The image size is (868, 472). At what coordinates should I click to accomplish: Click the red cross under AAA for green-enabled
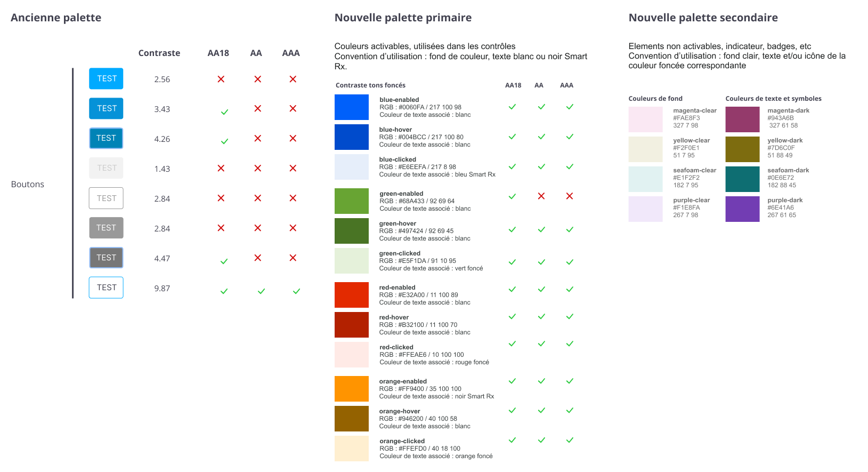tap(569, 196)
